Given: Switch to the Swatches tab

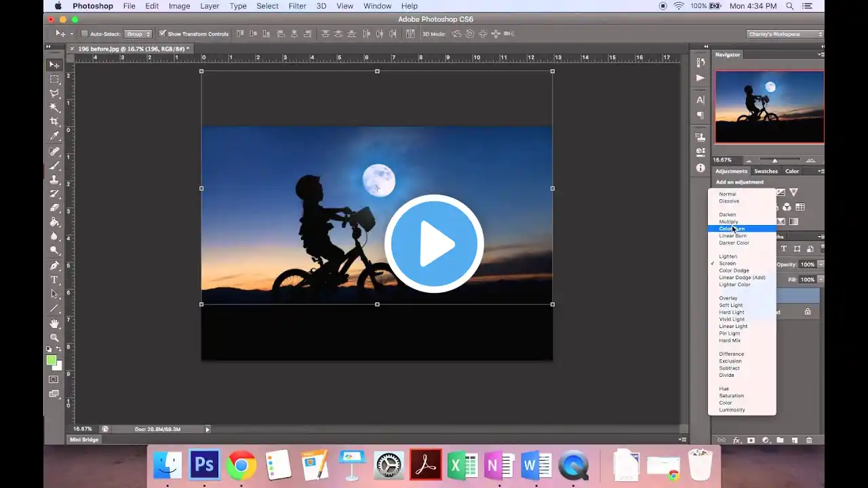Looking at the screenshot, I should pos(766,171).
